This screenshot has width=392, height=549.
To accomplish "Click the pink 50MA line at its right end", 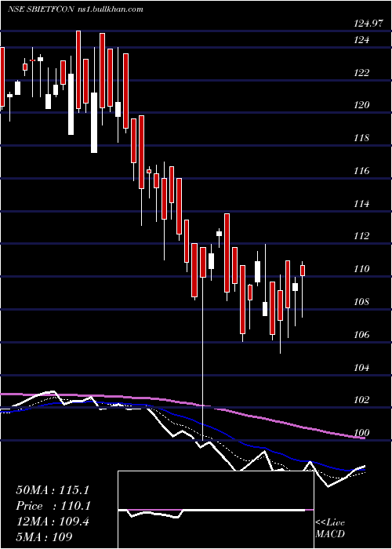I will 362,437.
